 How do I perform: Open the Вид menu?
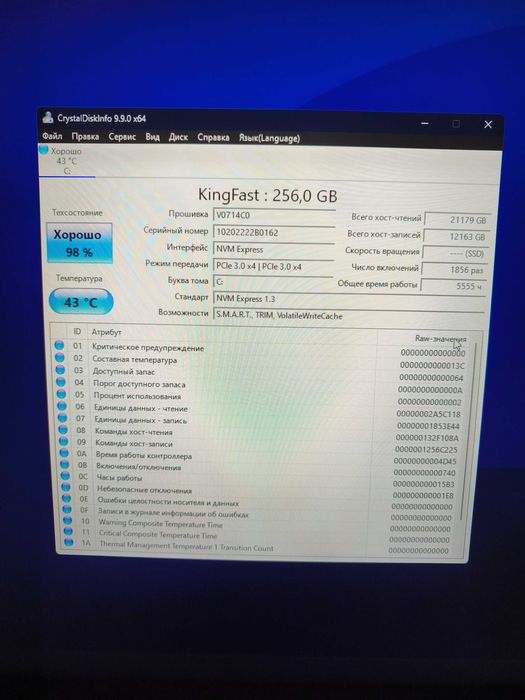pos(152,137)
